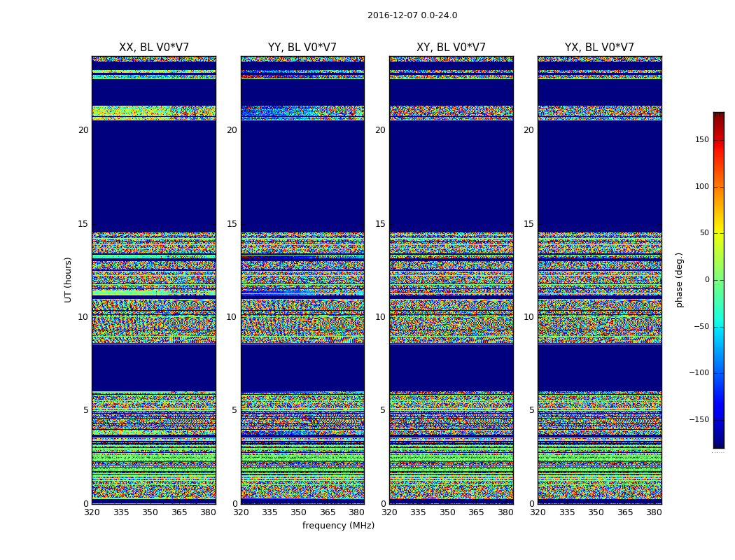Click the "20" hour tick of YY panel
735x560 pixels.
[x=232, y=130]
